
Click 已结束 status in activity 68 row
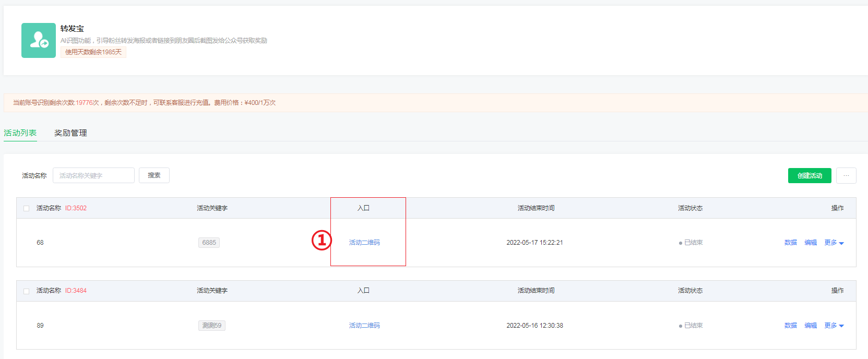(x=691, y=243)
